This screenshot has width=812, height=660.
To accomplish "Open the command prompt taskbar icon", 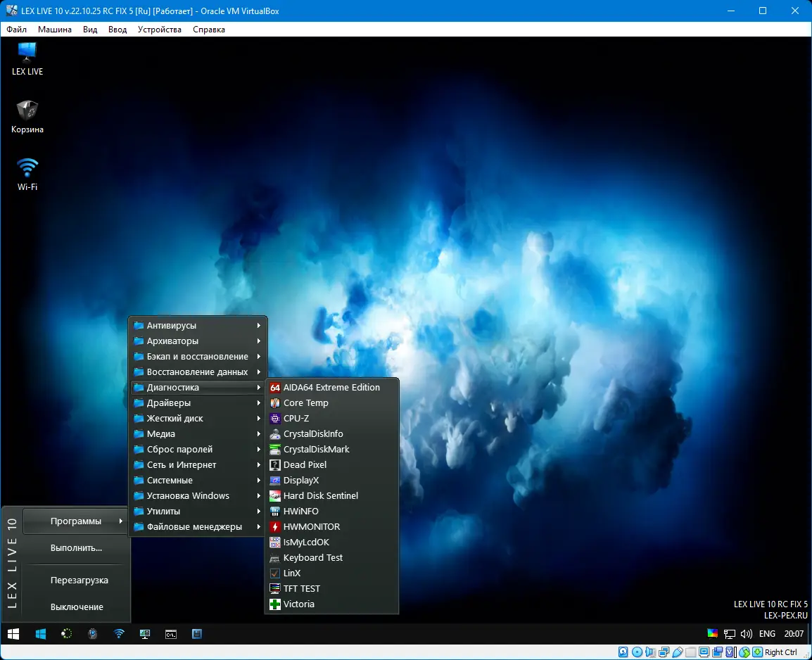I will [171, 634].
